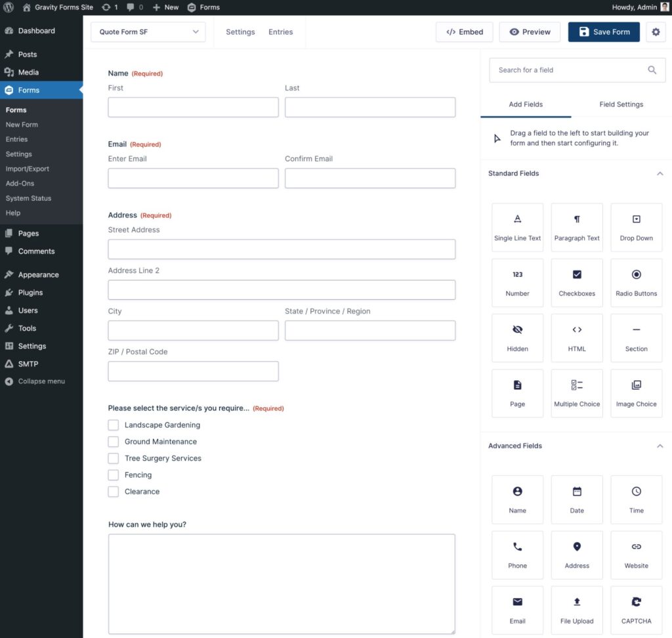Open the System Status submenu link
The image size is (672, 638).
(28, 198)
